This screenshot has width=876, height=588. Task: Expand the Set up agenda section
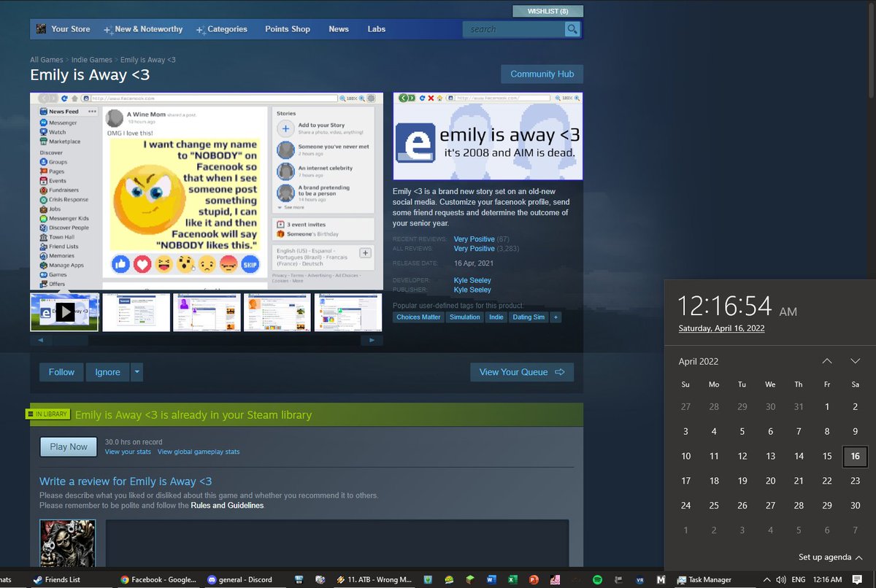pyautogui.click(x=831, y=557)
